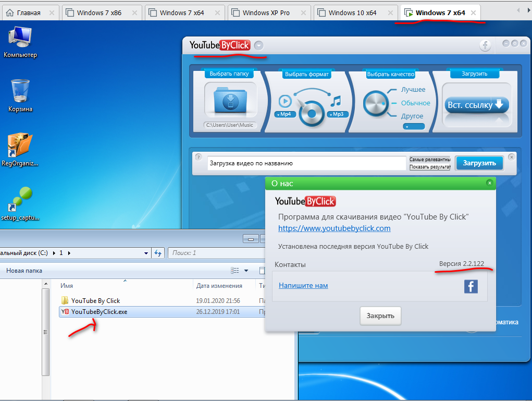Open the youtubebyclick.com link
This screenshot has width=532, height=401.
tap(334, 228)
